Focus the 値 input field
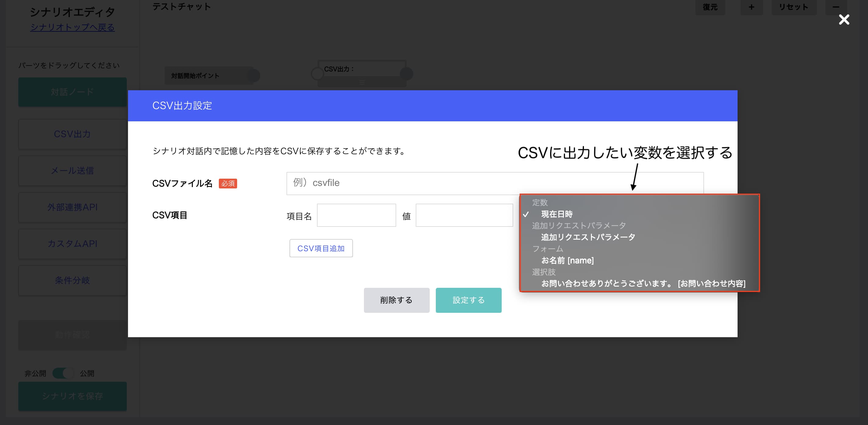This screenshot has height=425, width=868. coord(464,215)
